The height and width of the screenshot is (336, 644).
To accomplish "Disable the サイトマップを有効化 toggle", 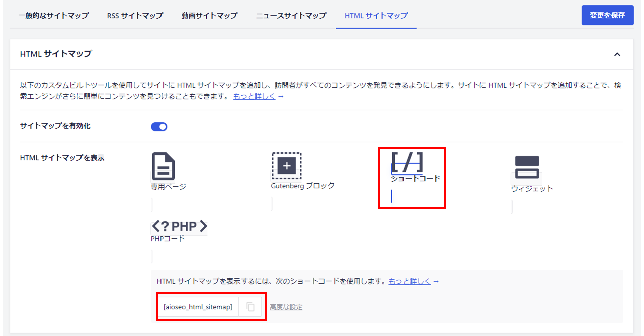I will pos(159,127).
